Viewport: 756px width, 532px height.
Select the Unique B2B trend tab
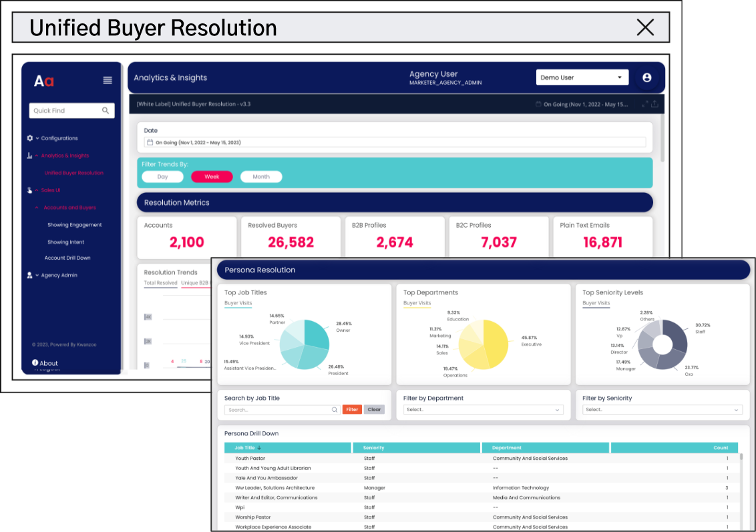click(195, 283)
